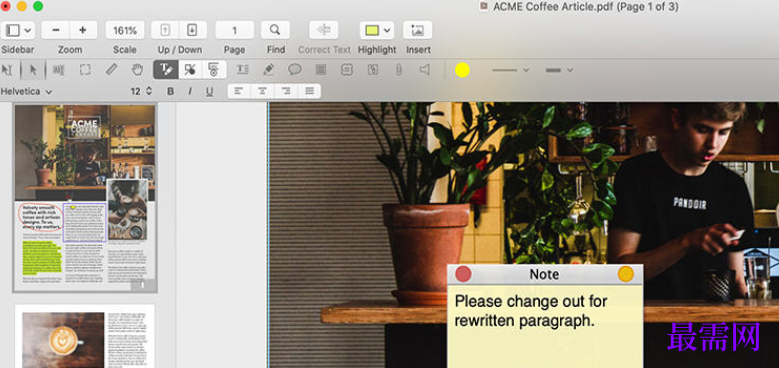Zoom out with the minus button
779x368 pixels.
(x=56, y=30)
